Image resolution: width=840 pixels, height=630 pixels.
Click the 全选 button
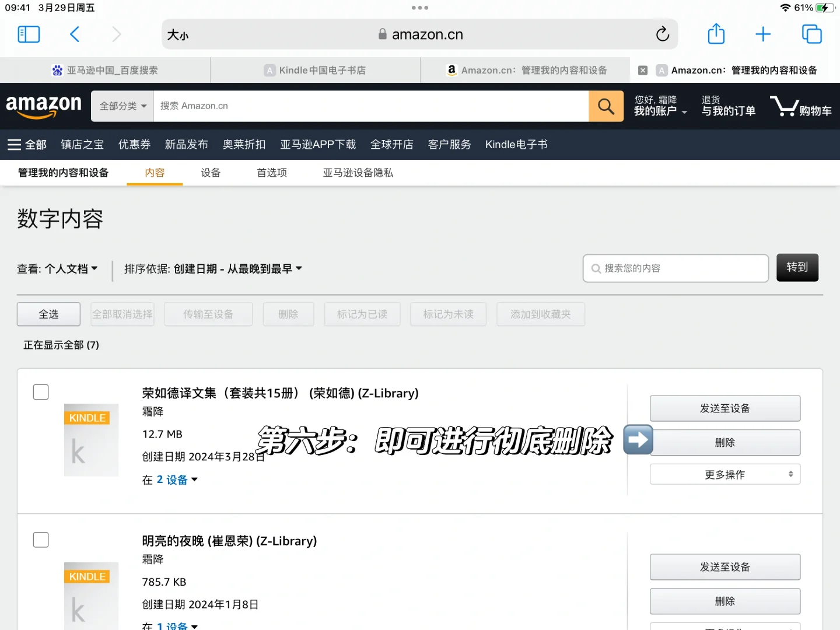click(48, 314)
